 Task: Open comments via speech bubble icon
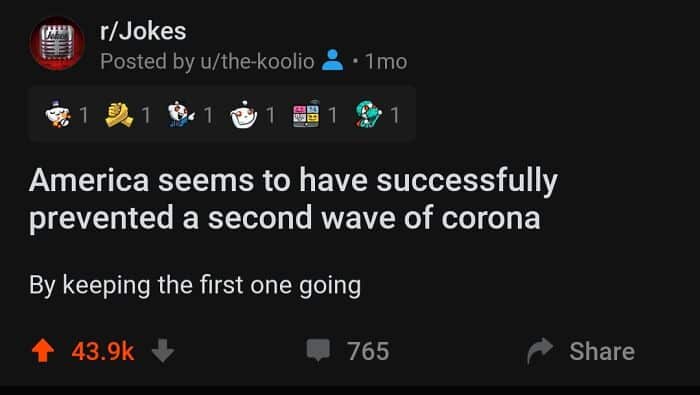(x=318, y=350)
